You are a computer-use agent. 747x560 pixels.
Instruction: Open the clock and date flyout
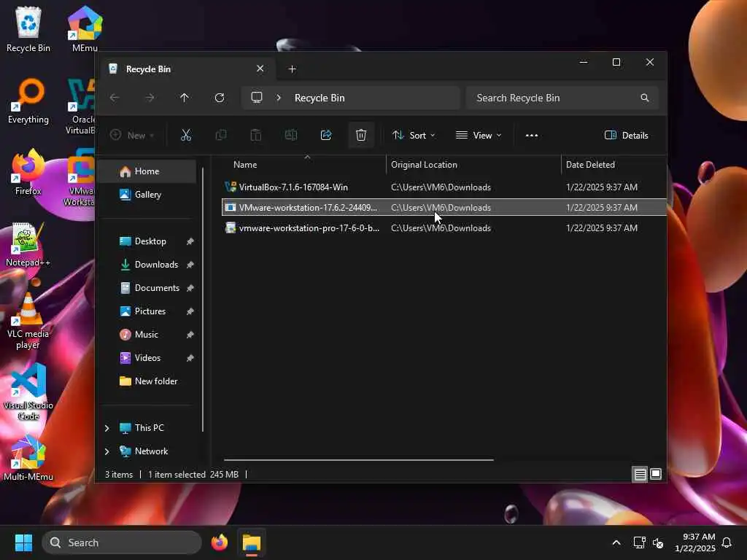click(x=695, y=542)
